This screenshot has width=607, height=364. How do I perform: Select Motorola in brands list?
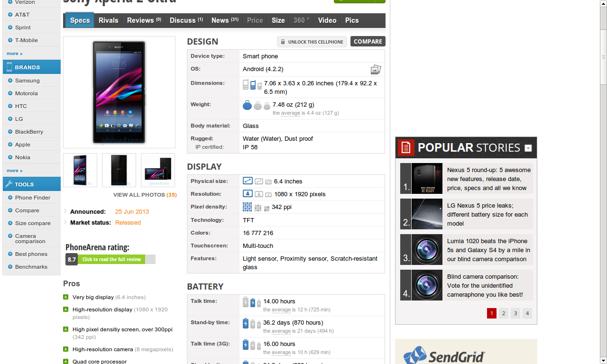tap(27, 93)
